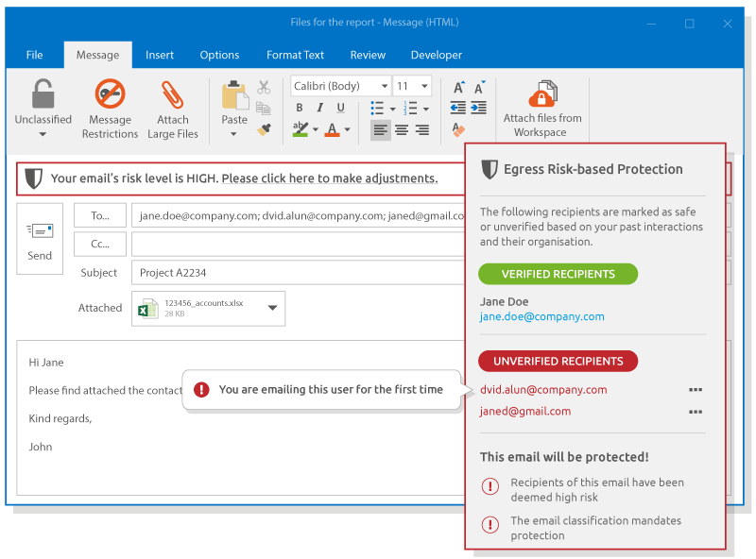Apply text highlight color
756x559 pixels.
(301, 129)
